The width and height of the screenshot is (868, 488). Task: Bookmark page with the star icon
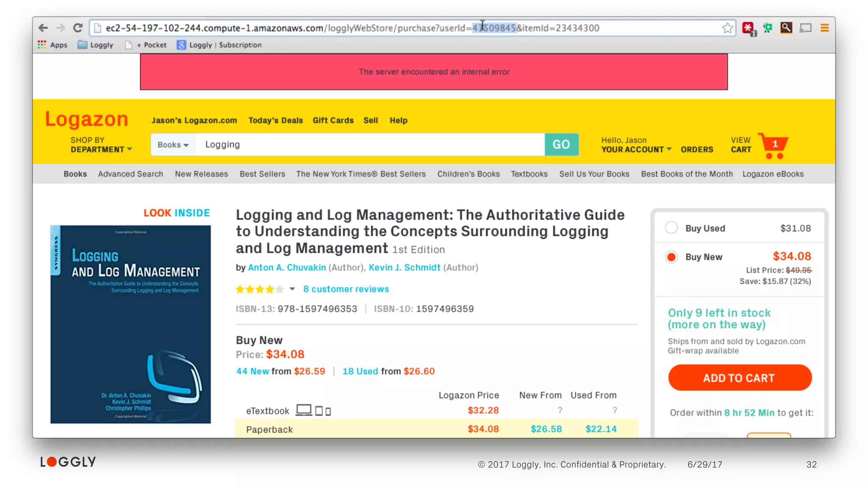tap(727, 28)
